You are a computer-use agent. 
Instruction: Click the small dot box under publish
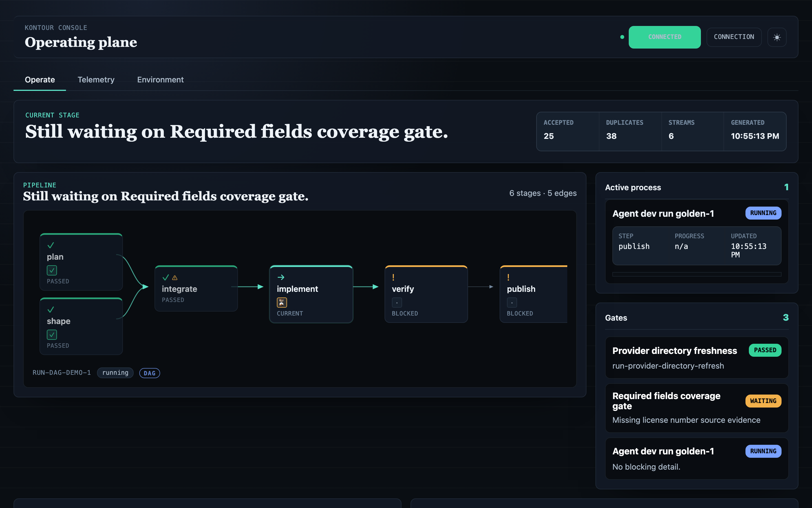click(x=512, y=302)
